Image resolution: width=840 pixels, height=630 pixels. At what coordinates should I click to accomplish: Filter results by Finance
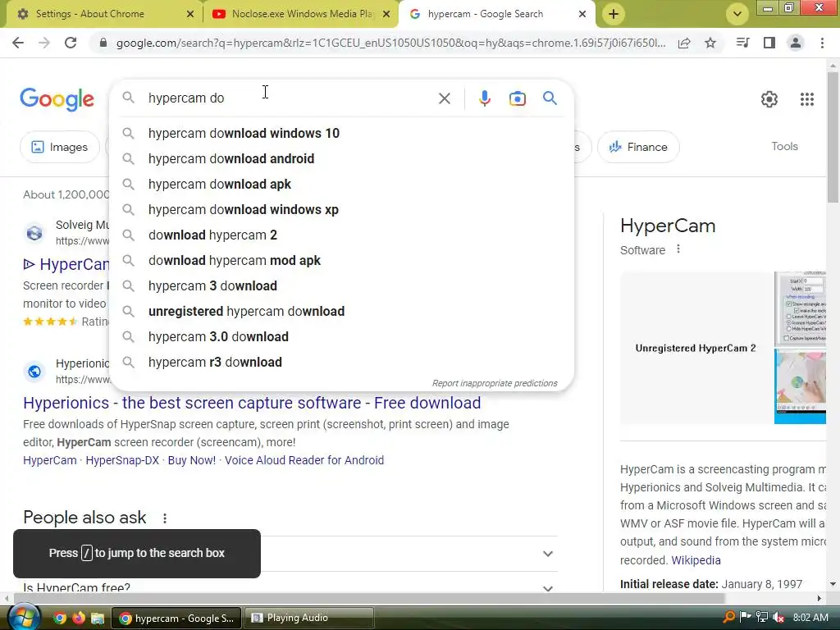638,147
